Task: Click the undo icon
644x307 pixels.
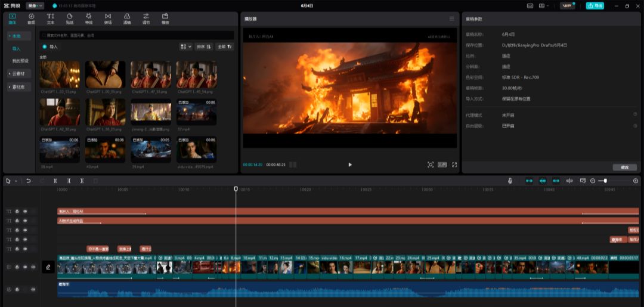Action: (29, 181)
